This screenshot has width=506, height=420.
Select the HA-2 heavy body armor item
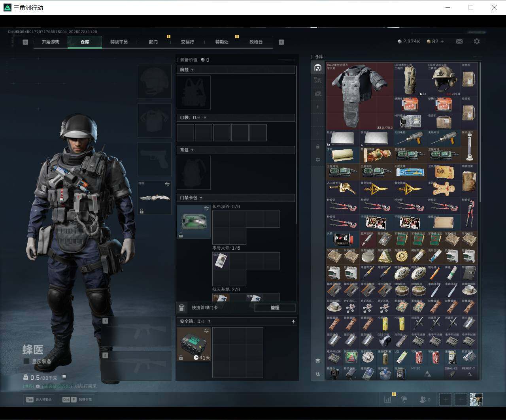tap(359, 96)
